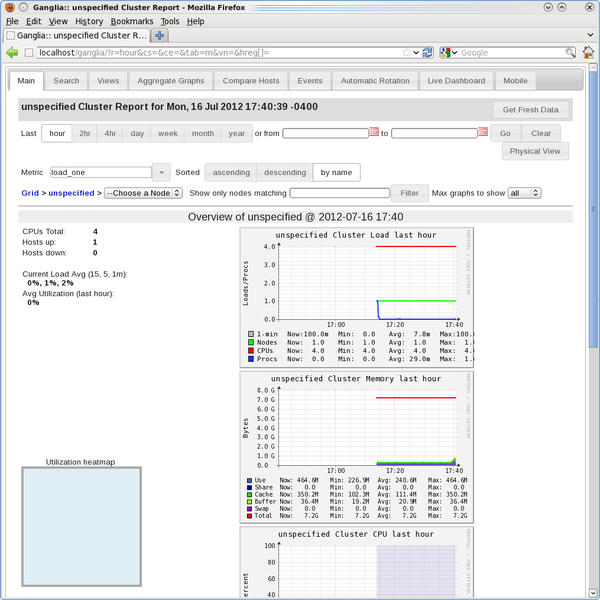This screenshot has width=600, height=600.
Task: Select the 2hr time range
Action: click(85, 133)
